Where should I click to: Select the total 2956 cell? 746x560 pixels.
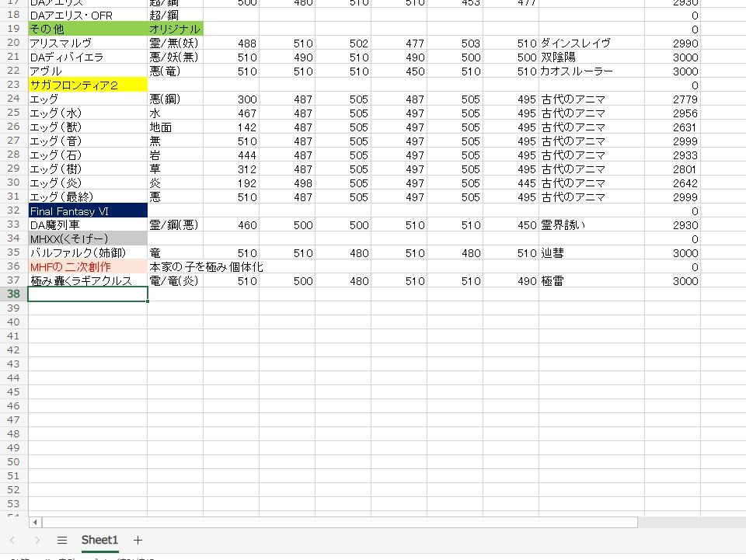click(672, 113)
